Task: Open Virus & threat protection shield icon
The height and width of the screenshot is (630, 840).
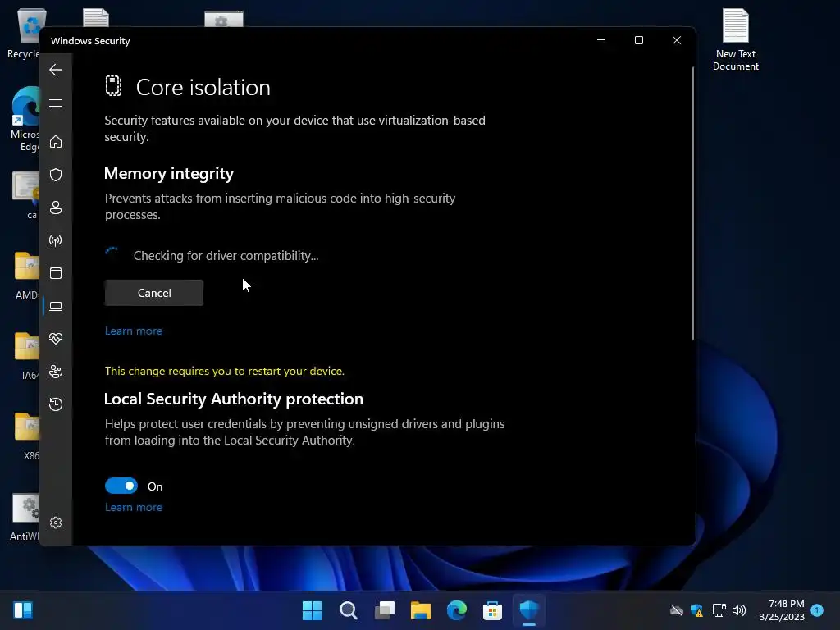Action: point(56,175)
